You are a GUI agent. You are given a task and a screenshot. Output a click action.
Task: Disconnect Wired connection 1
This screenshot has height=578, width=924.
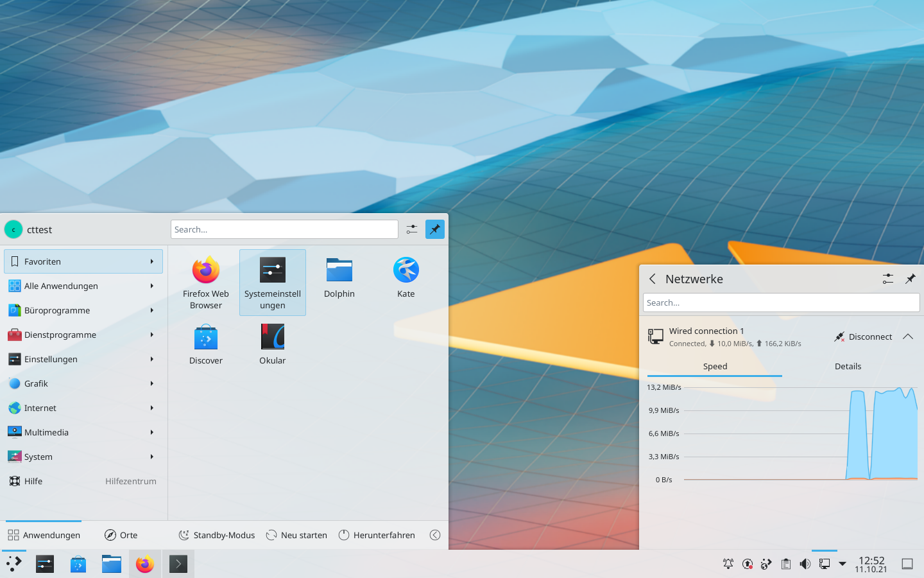click(863, 337)
